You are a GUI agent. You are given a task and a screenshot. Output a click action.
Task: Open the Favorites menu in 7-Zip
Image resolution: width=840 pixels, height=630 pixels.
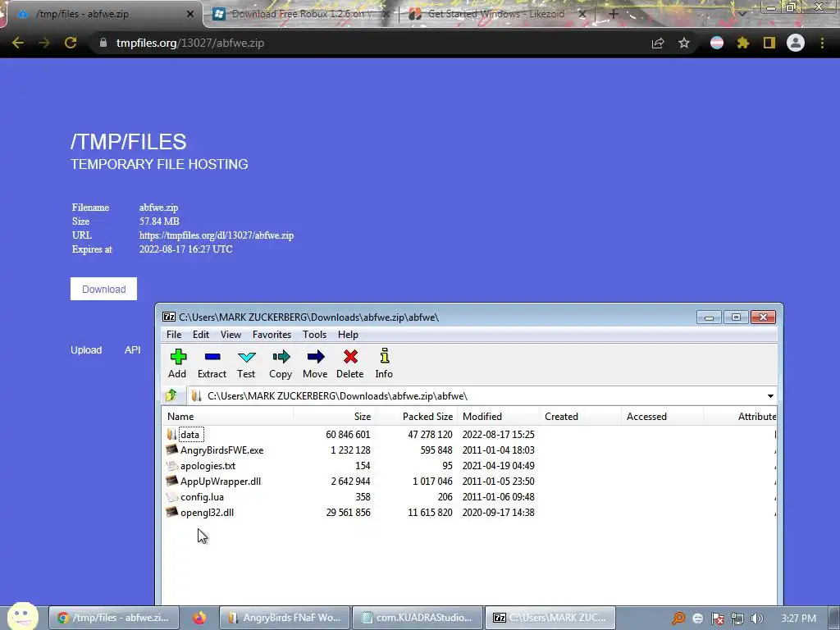[x=272, y=335]
